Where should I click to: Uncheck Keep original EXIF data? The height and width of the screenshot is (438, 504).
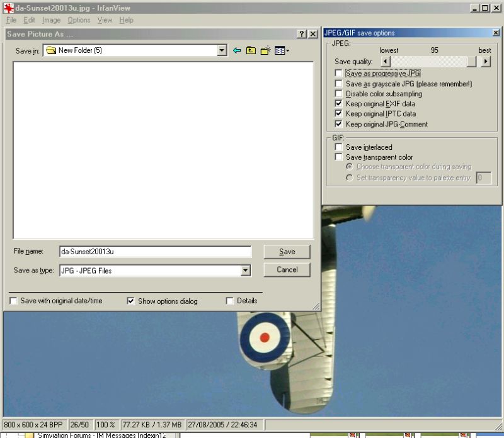click(x=339, y=104)
